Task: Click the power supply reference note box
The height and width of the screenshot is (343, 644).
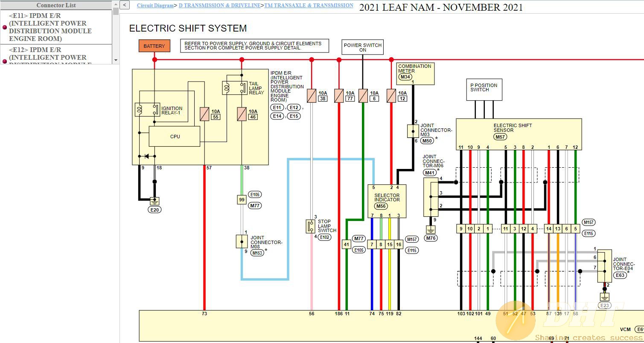Action: tap(254, 46)
